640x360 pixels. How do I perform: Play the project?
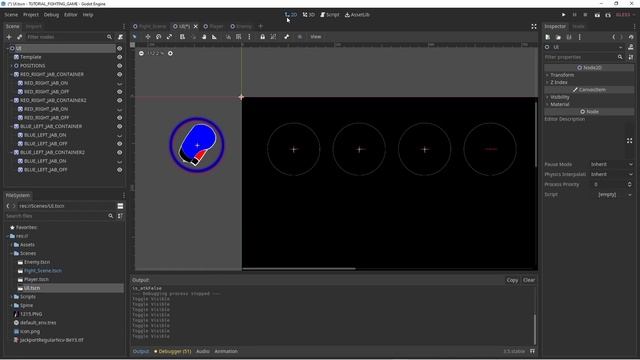(x=564, y=15)
